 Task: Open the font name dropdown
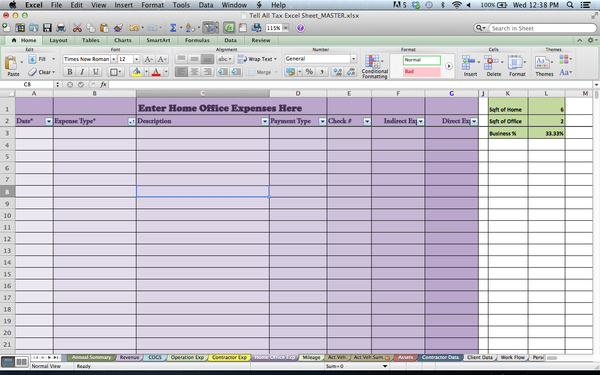point(114,59)
